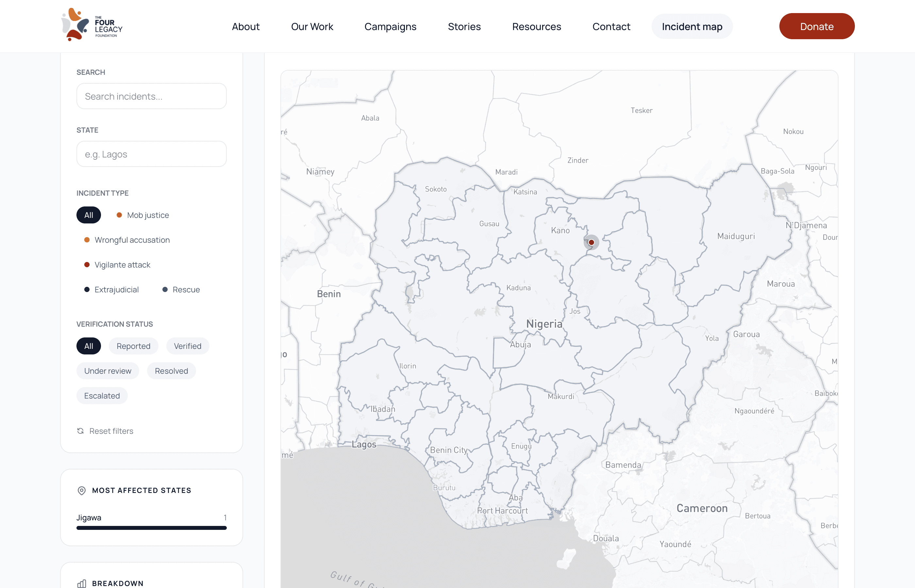Open the Contact page
915x588 pixels.
(x=611, y=26)
